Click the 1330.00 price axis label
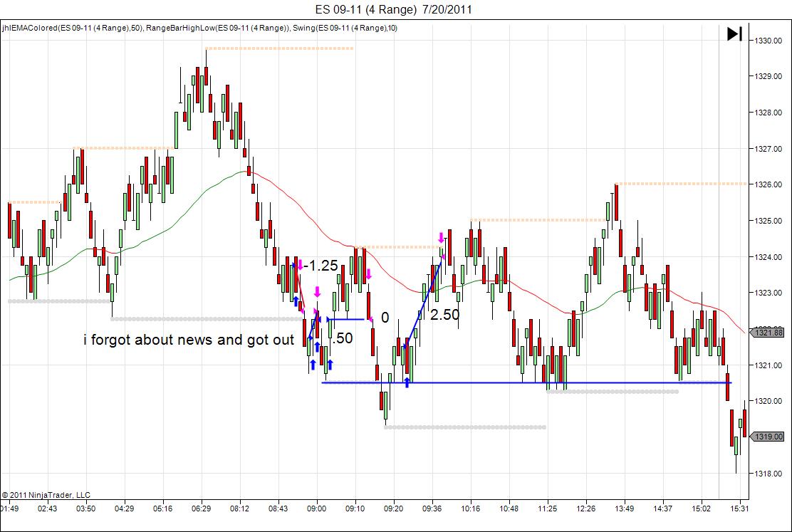The height and width of the screenshot is (532, 792). click(x=768, y=41)
